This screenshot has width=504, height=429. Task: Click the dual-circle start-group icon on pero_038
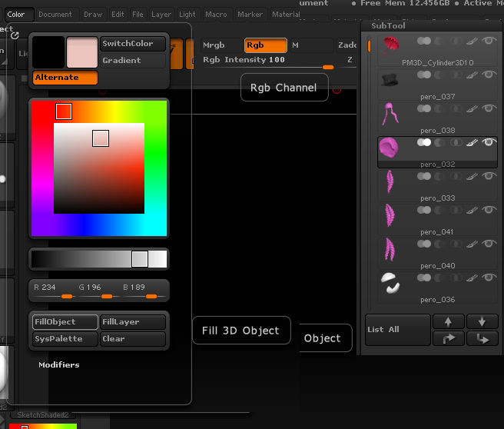424,108
